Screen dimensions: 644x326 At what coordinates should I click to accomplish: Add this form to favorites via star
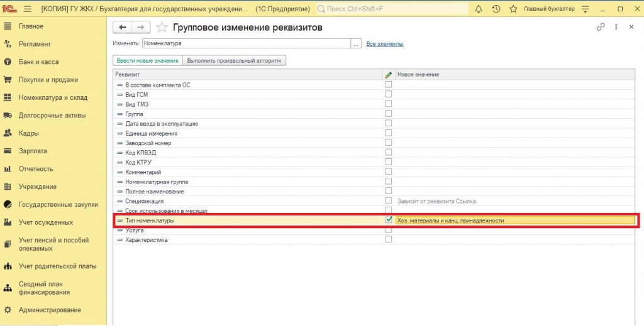[162, 28]
